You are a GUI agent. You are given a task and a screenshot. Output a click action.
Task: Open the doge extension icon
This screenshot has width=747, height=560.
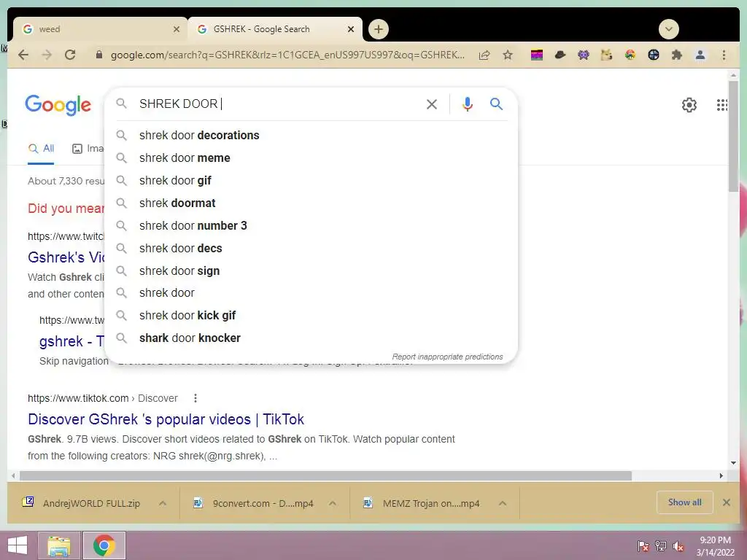pos(606,55)
